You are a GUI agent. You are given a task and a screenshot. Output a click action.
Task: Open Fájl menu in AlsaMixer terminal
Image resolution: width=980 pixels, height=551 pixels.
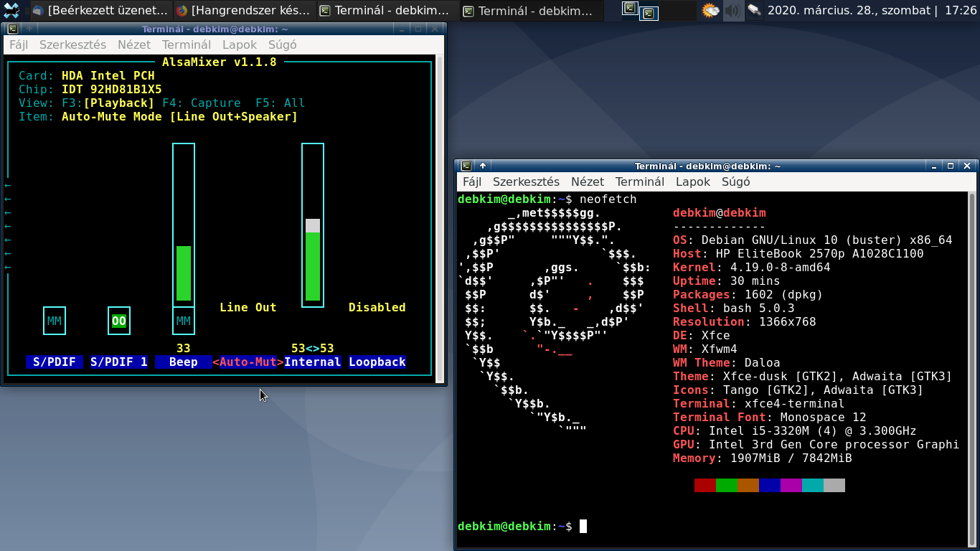[19, 44]
